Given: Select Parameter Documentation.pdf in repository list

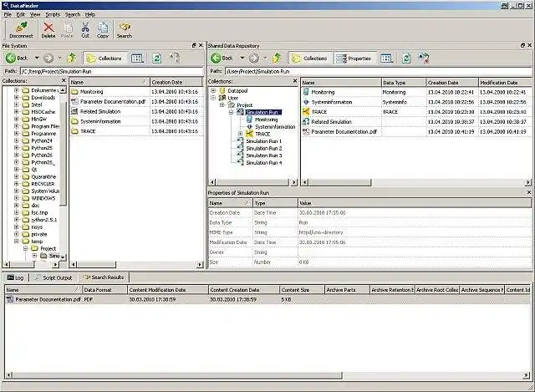Looking at the screenshot, I should coord(416,132).
